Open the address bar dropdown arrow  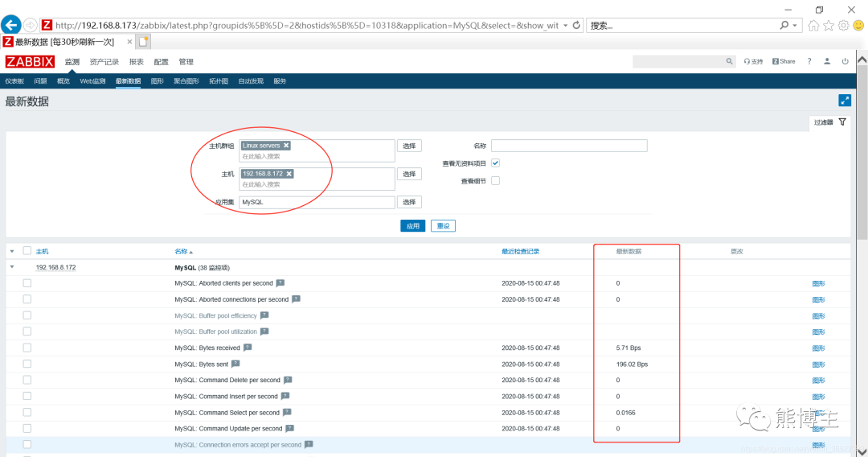(x=565, y=26)
